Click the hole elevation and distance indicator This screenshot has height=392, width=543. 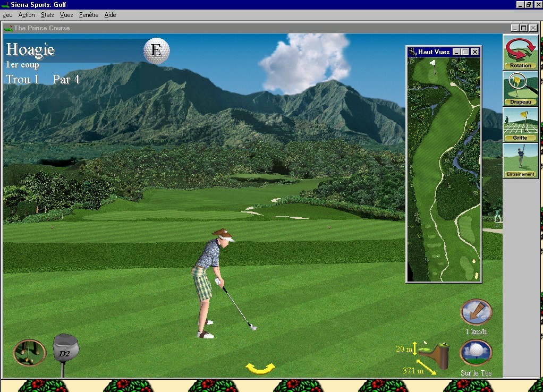433,355
